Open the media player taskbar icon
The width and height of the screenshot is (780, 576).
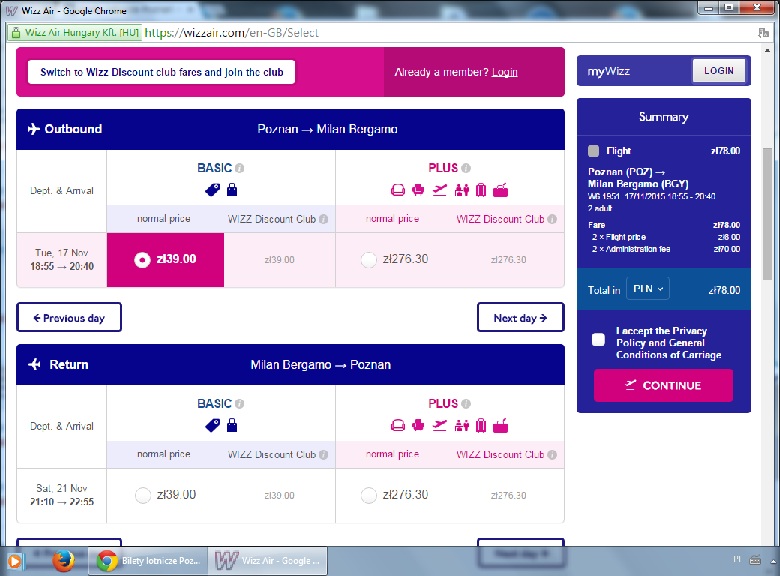(13, 562)
